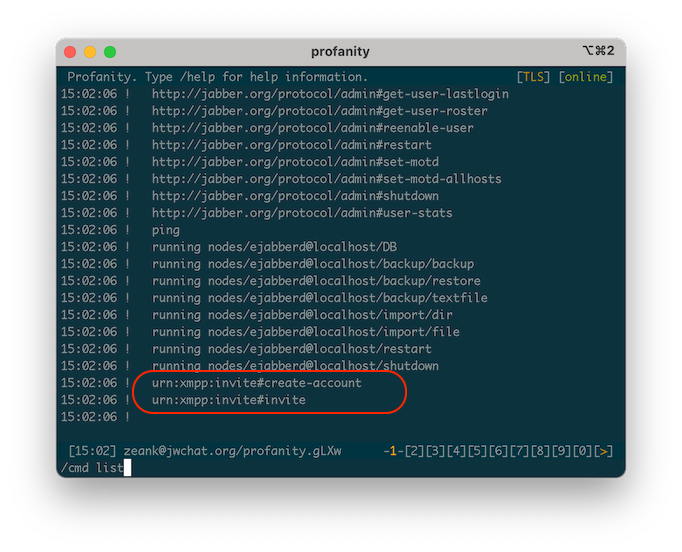
Task: Click the red close window button
Action: [70, 52]
